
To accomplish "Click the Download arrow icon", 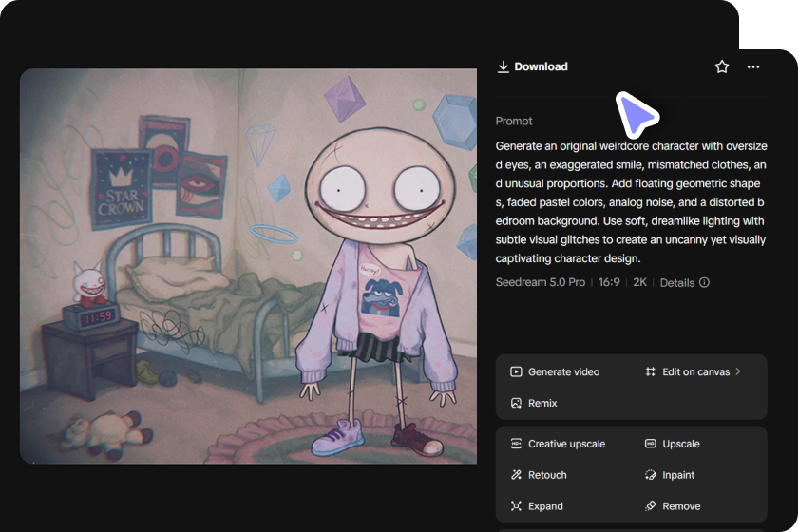I will pyautogui.click(x=503, y=66).
